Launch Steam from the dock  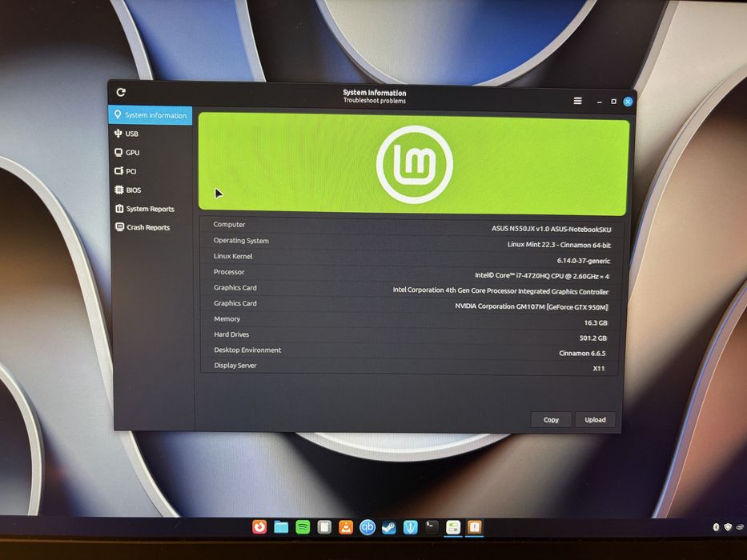pos(389,527)
